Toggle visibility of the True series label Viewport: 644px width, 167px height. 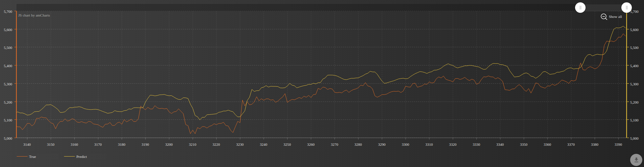32,157
